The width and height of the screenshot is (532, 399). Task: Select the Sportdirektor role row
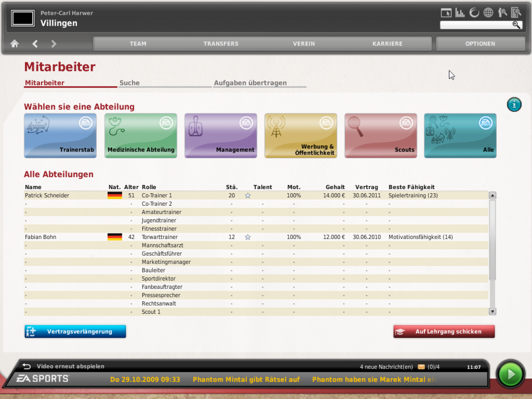tap(256, 278)
